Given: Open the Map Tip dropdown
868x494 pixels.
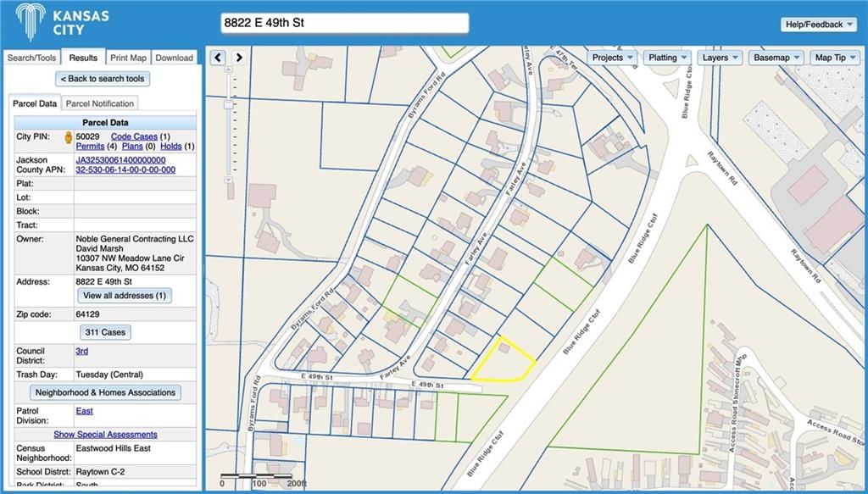Looking at the screenshot, I should 835,58.
